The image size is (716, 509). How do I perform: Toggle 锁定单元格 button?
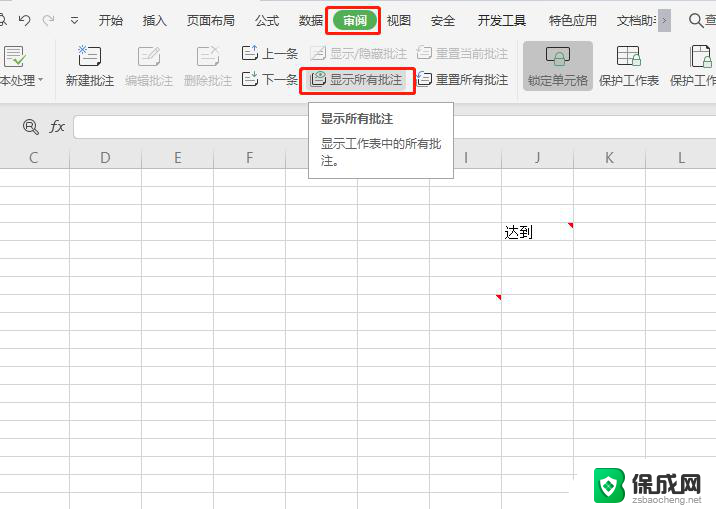click(x=558, y=66)
